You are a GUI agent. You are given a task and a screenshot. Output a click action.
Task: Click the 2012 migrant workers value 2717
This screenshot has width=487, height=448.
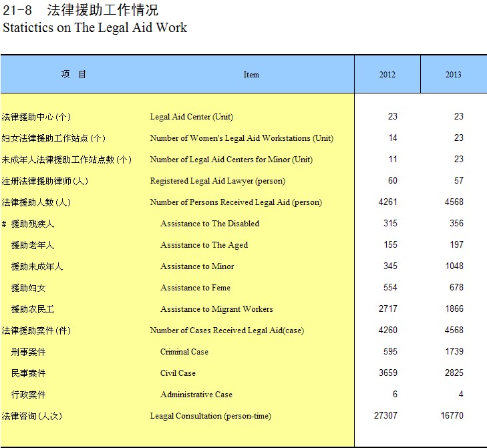pos(387,309)
